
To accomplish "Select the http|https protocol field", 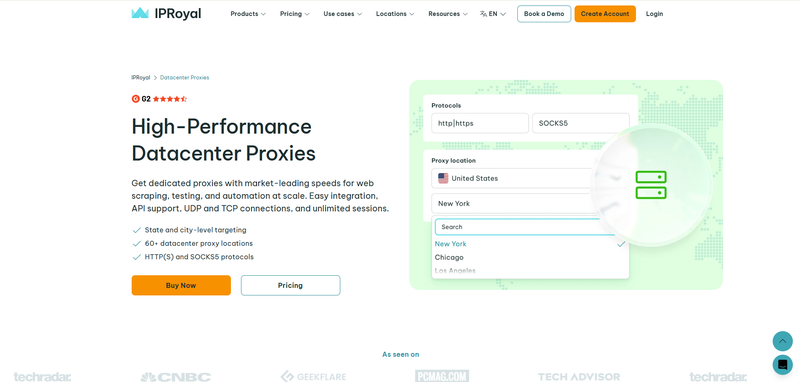I will 480,123.
